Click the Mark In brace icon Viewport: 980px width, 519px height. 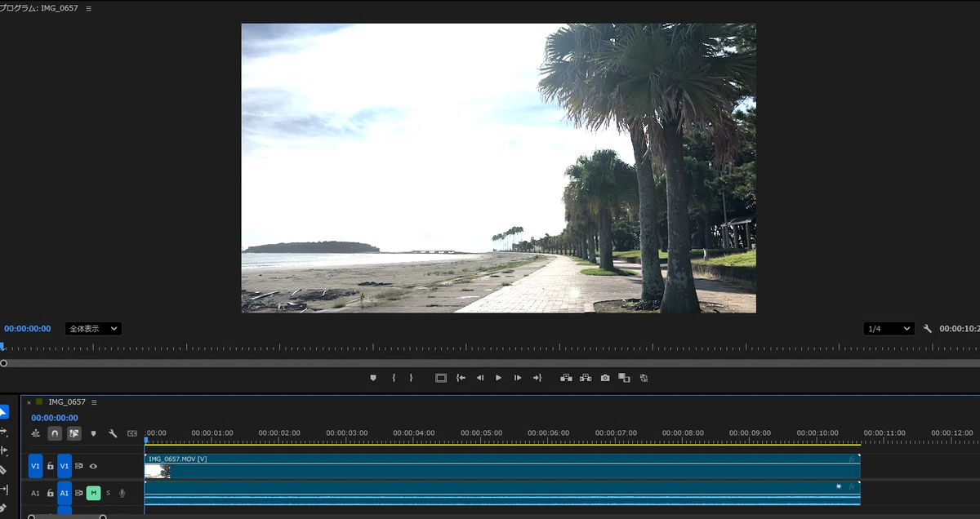coord(393,378)
